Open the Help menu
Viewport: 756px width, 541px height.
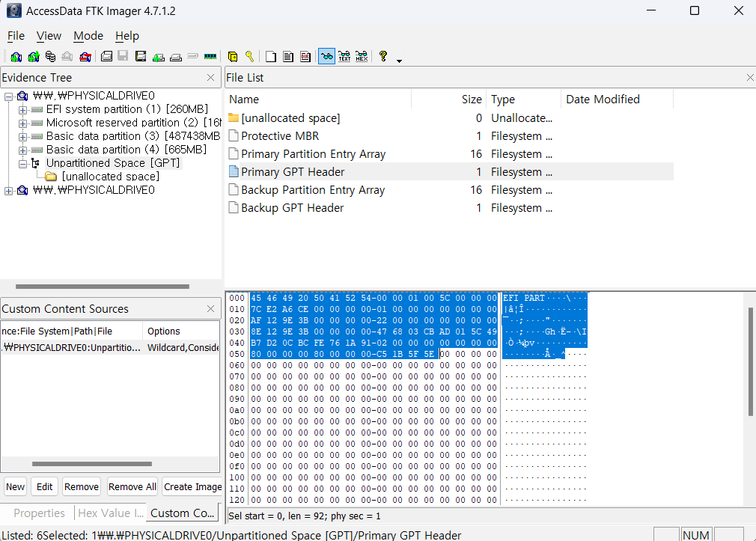click(126, 36)
